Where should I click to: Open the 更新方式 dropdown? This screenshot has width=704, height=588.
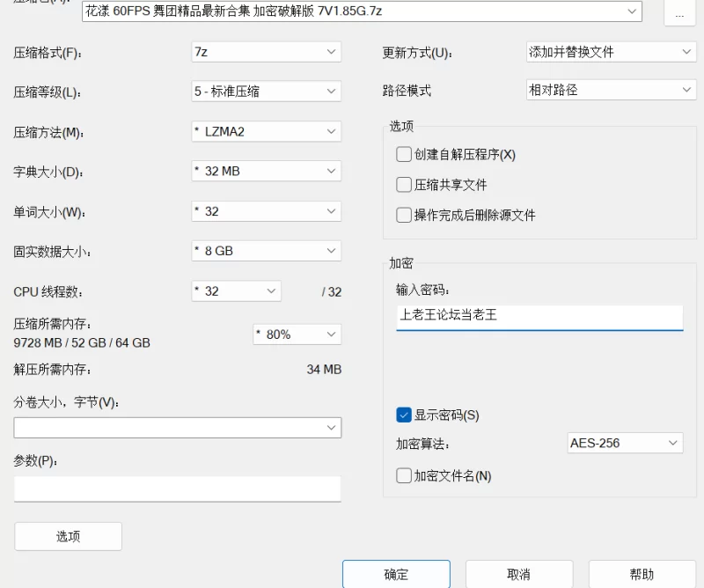pos(611,52)
